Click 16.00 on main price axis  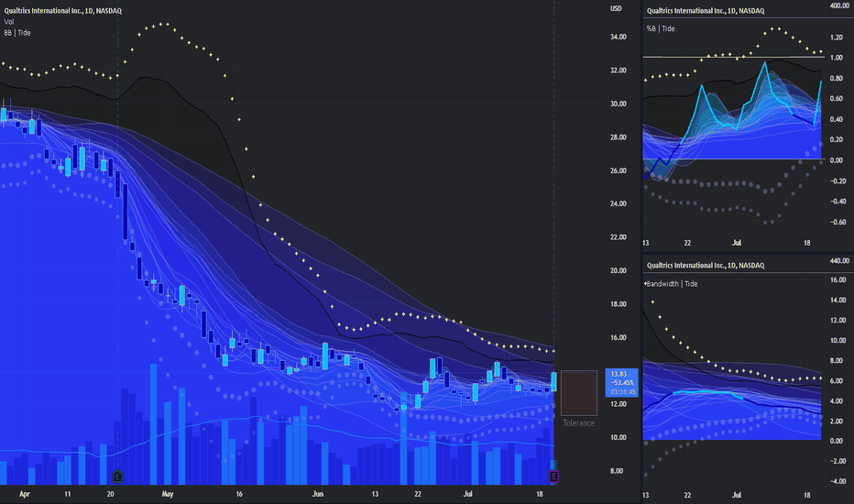click(x=619, y=338)
